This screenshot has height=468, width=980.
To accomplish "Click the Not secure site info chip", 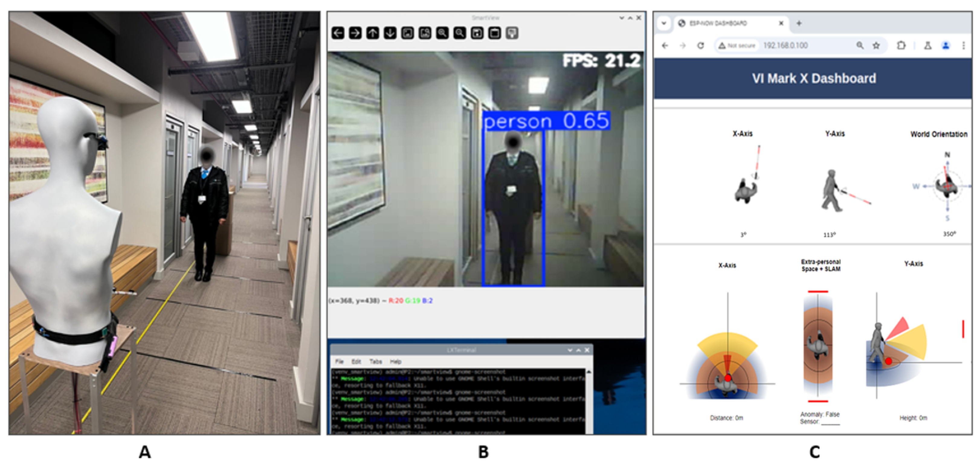I will (737, 46).
